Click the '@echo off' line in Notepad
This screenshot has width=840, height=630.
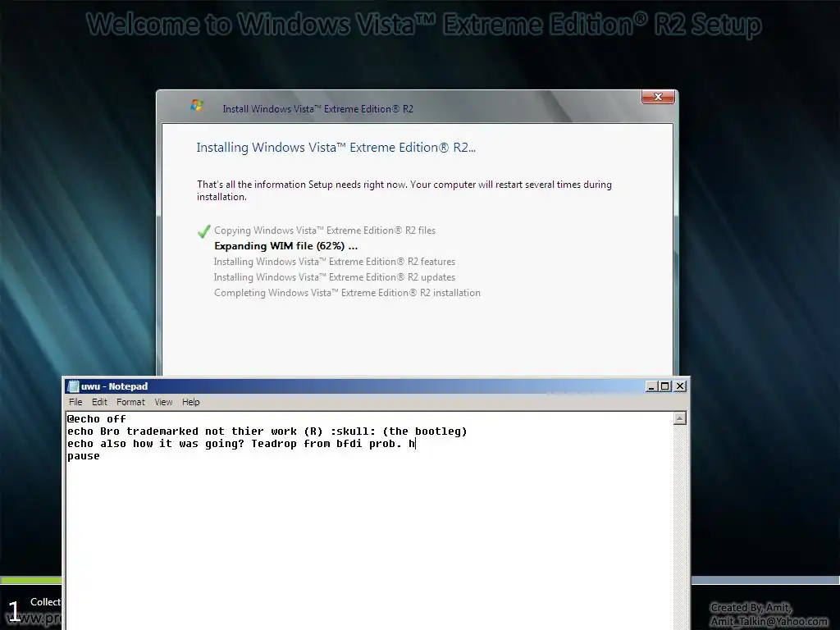97,419
